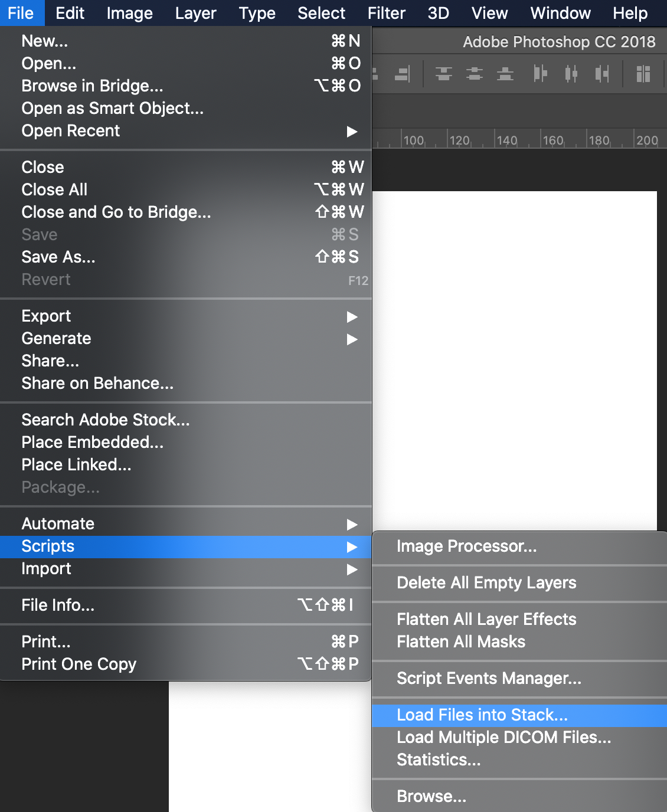This screenshot has width=667, height=812.
Task: Choose Save As...
Action: click(x=186, y=257)
